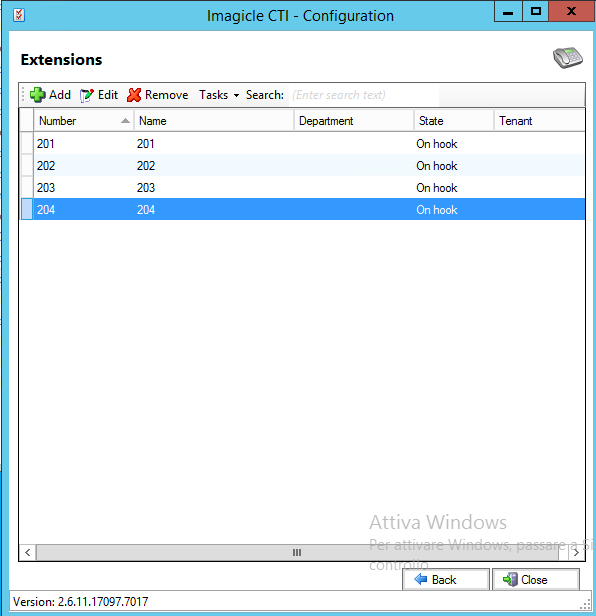The height and width of the screenshot is (616, 596).
Task: Focus the search text field
Action: tap(364, 95)
